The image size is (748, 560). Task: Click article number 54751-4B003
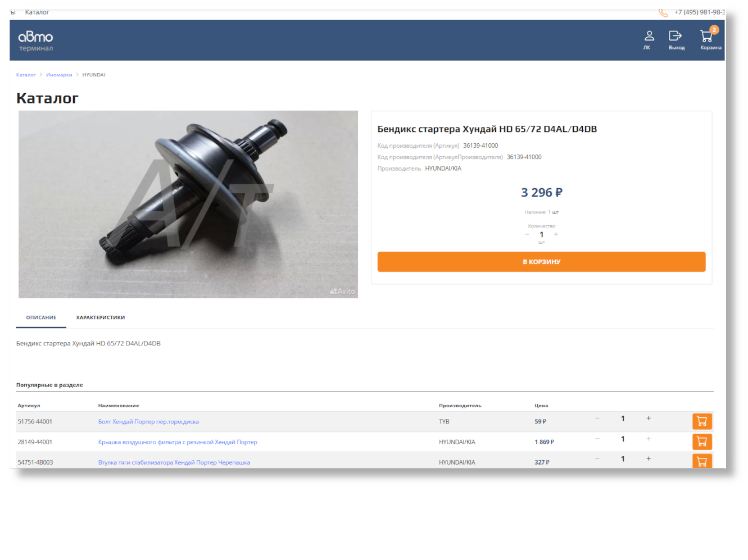(35, 462)
